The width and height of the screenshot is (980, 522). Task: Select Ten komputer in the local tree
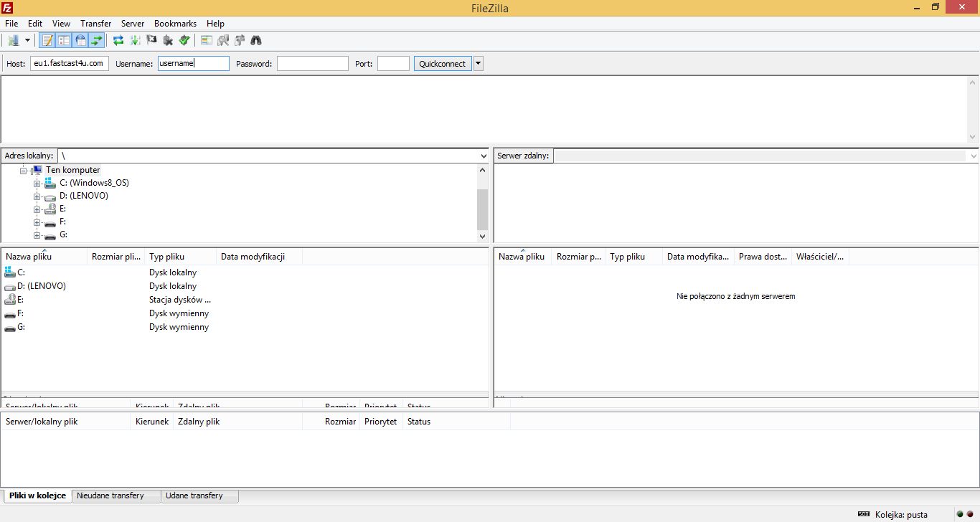73,170
